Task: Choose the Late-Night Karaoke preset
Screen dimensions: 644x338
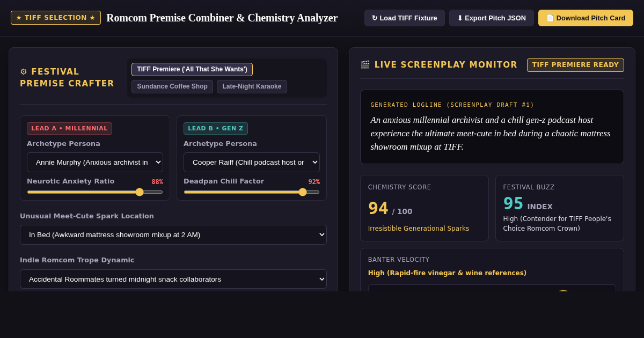Action: (252, 86)
